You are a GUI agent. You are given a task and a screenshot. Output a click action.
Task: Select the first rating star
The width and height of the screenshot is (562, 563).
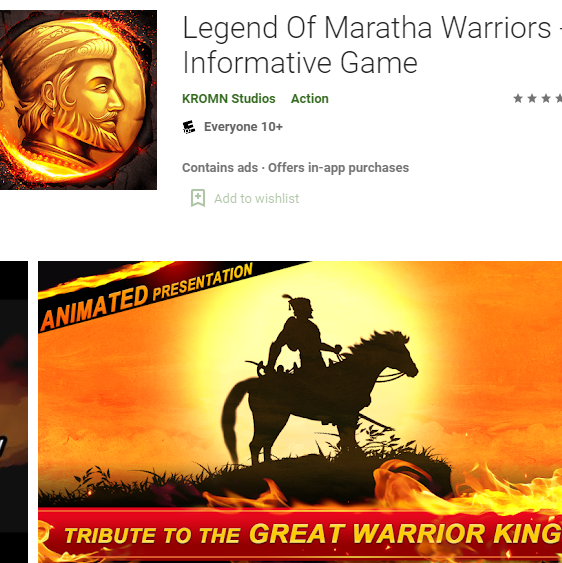(x=518, y=98)
